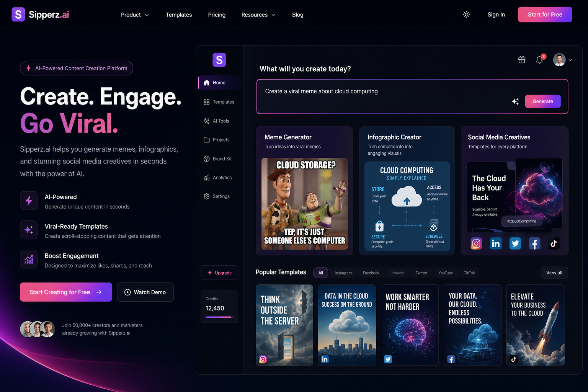Screen dimensions: 588x392
Task: Go to Templates in top navigation
Action: (179, 15)
